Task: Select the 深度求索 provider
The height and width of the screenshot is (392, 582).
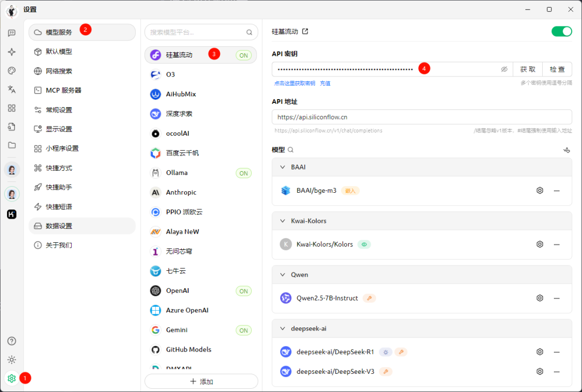Action: pyautogui.click(x=201, y=114)
